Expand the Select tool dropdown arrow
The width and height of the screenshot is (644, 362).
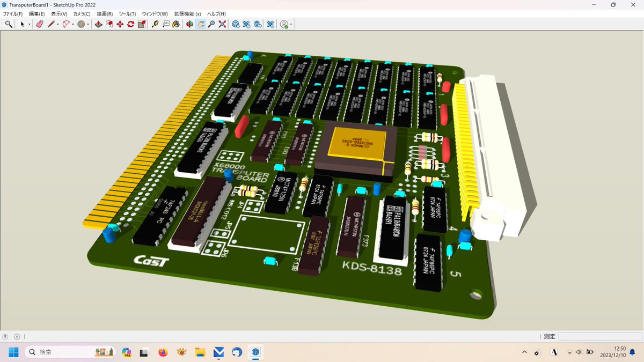click(29, 24)
